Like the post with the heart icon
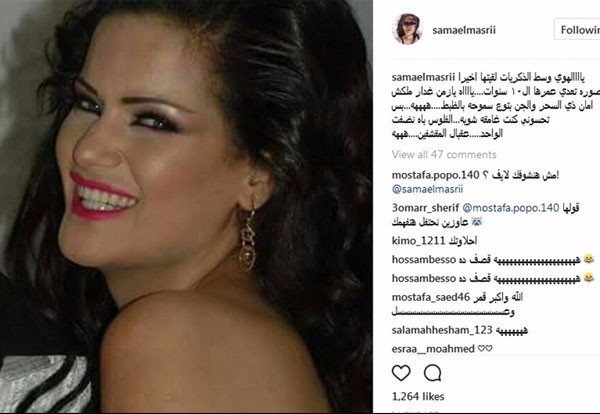Screen dimensions: 600x414 click(x=401, y=373)
